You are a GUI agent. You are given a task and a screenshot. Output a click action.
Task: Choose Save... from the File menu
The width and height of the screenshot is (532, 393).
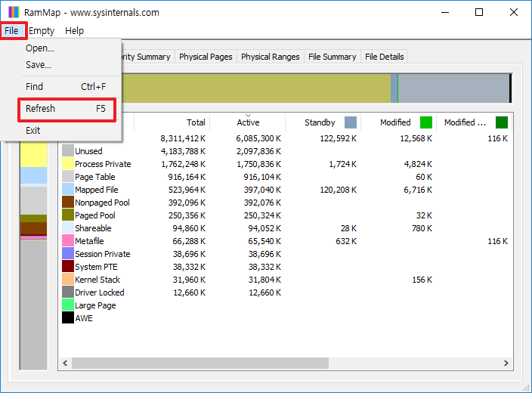[39, 64]
